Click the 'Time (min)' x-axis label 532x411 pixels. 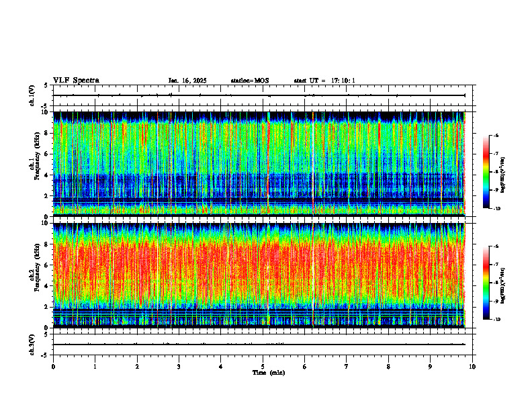[269, 373]
